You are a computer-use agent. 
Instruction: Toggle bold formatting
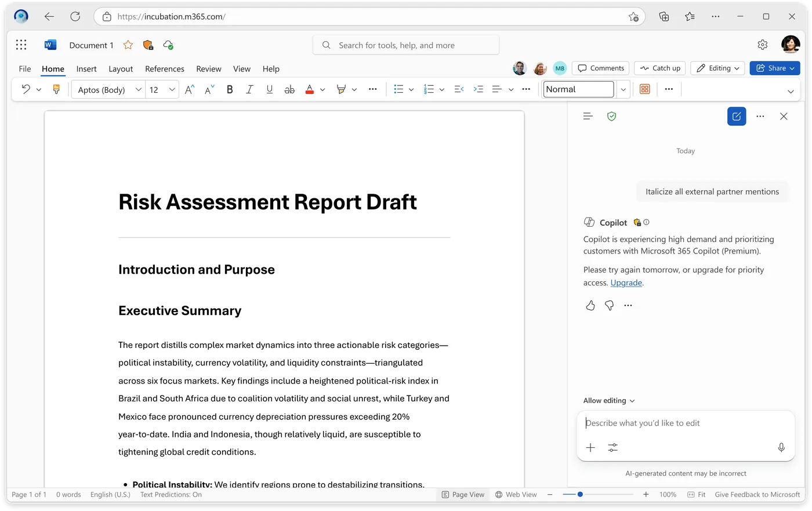[230, 89]
